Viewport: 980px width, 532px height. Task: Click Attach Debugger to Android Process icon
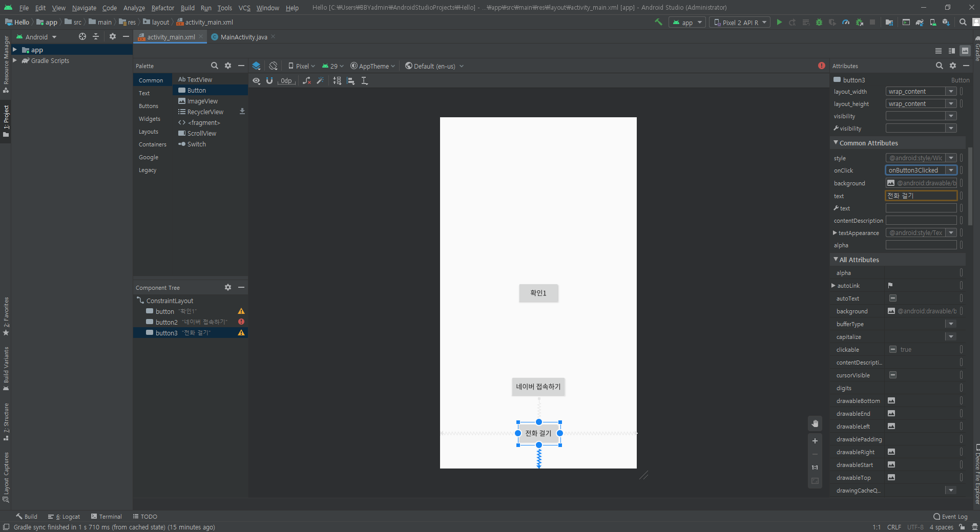(x=860, y=22)
